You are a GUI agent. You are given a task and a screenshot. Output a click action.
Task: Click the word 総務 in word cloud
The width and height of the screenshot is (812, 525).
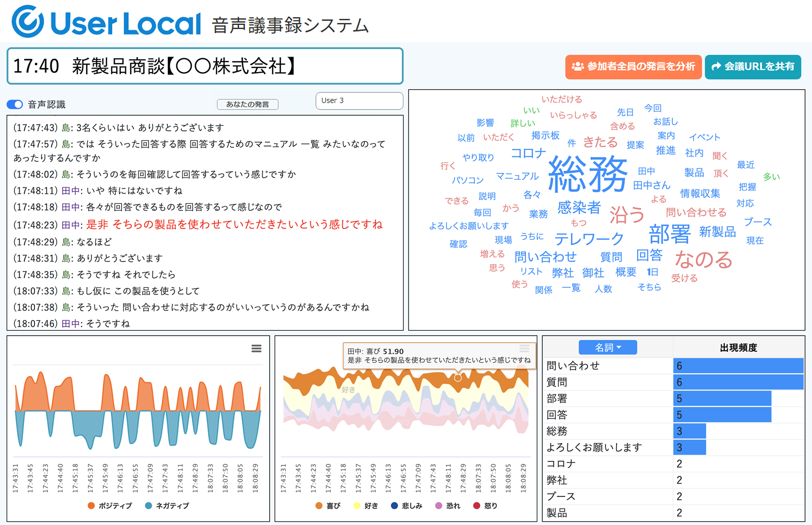tap(587, 174)
